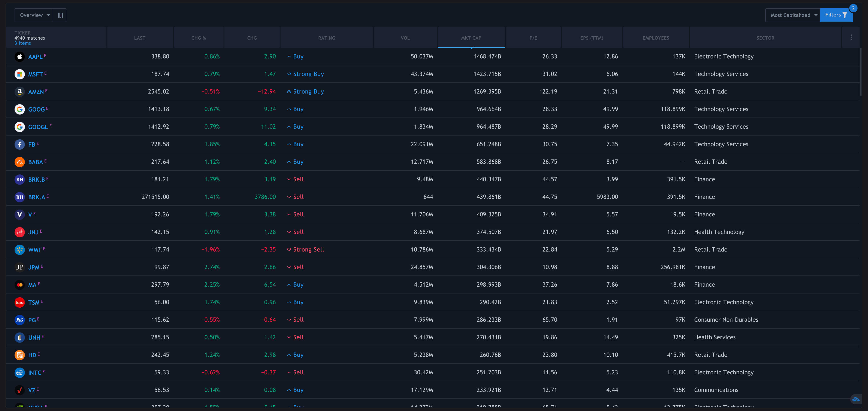Expand the Overview view dropdown

tap(34, 15)
